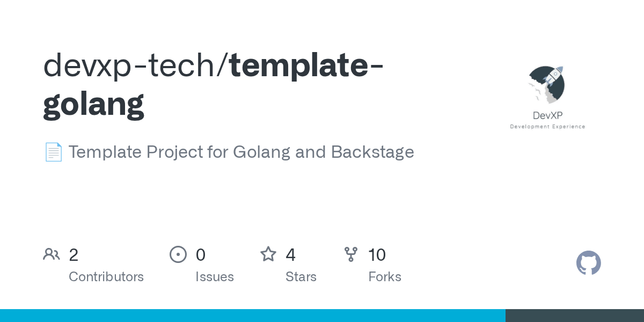This screenshot has height=322, width=644.
Task: Select the Forks label
Action: click(x=385, y=277)
